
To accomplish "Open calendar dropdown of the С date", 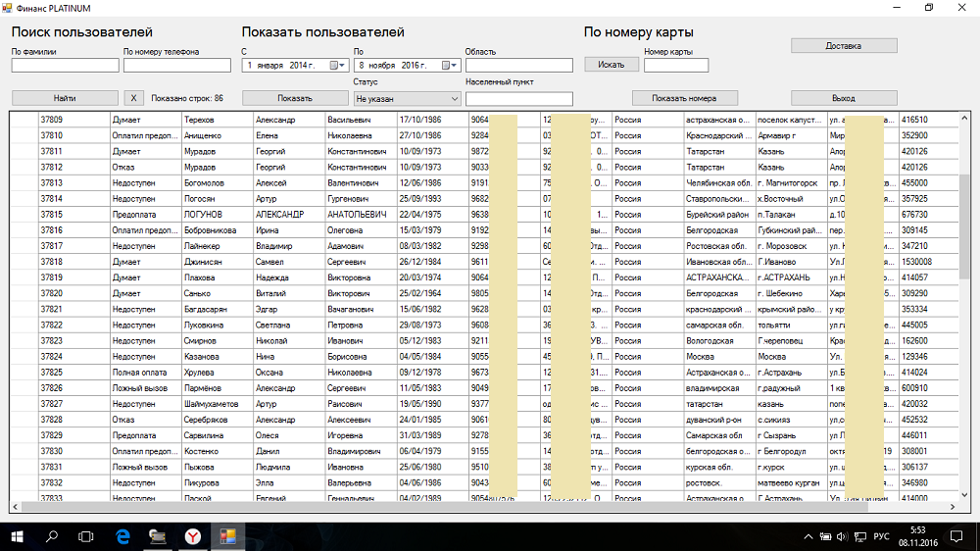I will click(x=337, y=65).
